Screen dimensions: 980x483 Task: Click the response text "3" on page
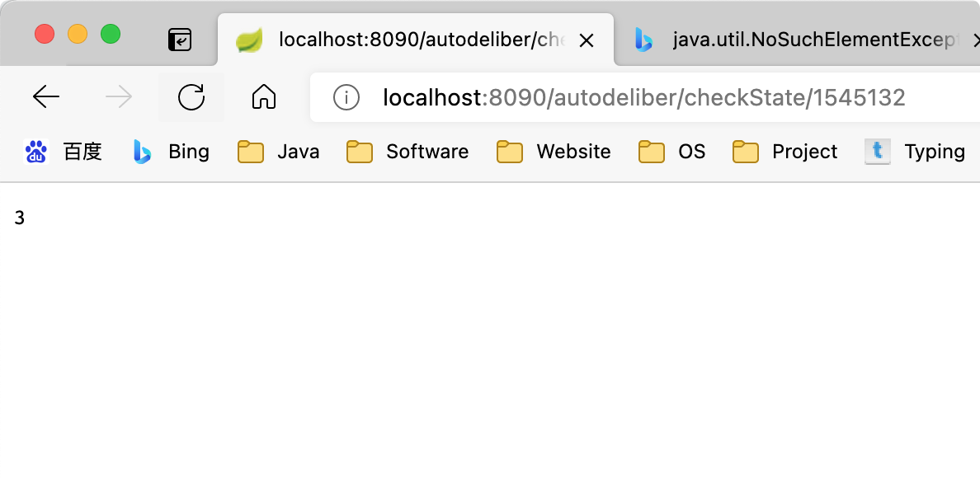click(19, 218)
